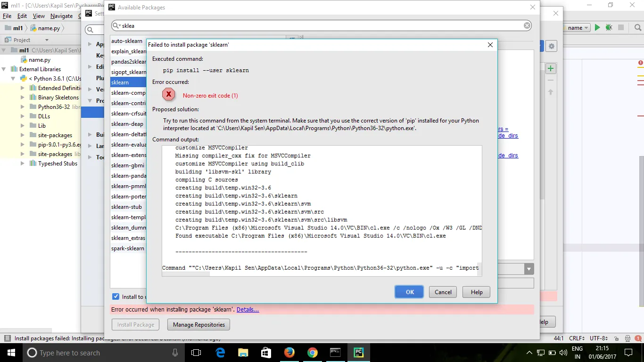644x362 pixels.
Task: Click the gray Stop square in PyCharm toolbar
Action: pyautogui.click(x=621, y=28)
